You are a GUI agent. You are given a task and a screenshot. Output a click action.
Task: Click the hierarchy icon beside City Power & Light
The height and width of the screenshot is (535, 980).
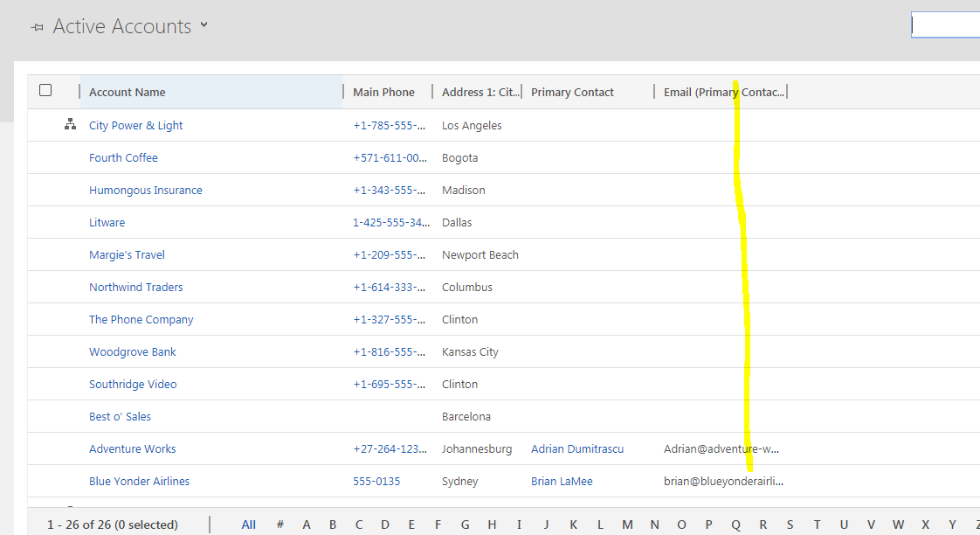click(x=70, y=124)
